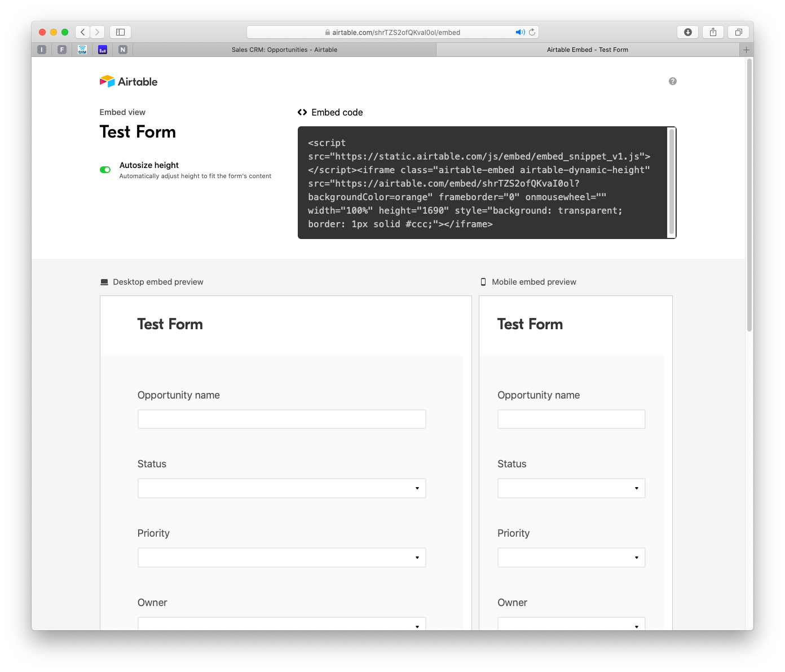The height and width of the screenshot is (672, 785).
Task: Open the Priority dropdown in desktop preview
Action: 281,558
